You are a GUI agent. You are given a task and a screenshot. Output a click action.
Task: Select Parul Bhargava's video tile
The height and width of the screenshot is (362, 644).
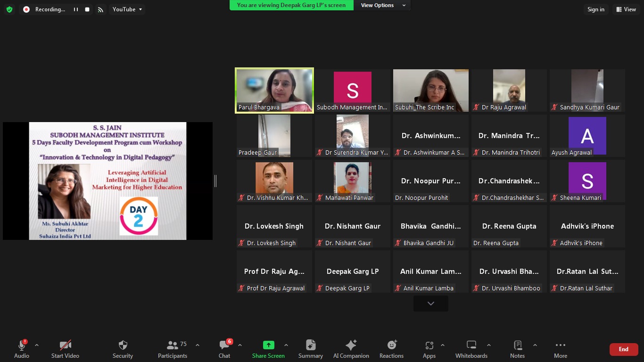click(x=274, y=90)
